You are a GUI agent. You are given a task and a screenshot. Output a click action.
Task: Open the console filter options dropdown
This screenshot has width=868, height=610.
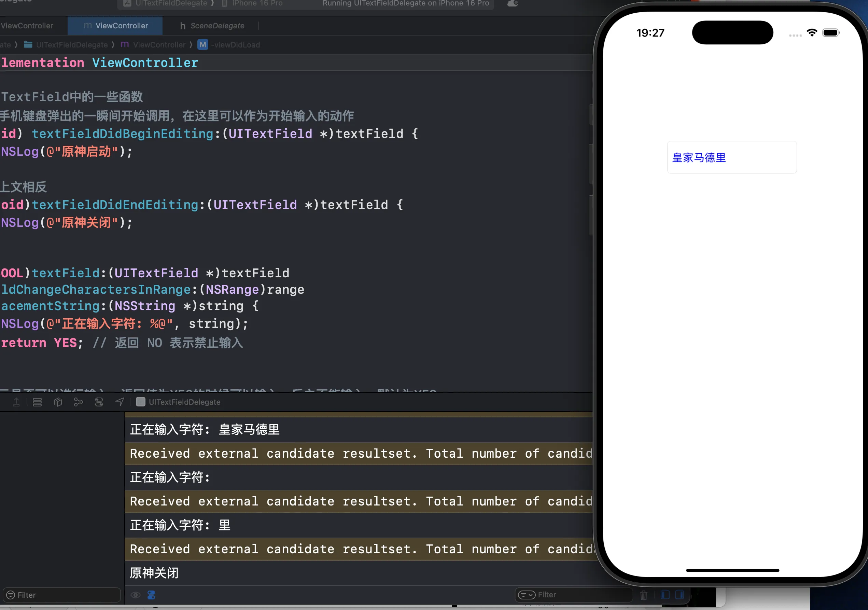pyautogui.click(x=526, y=595)
